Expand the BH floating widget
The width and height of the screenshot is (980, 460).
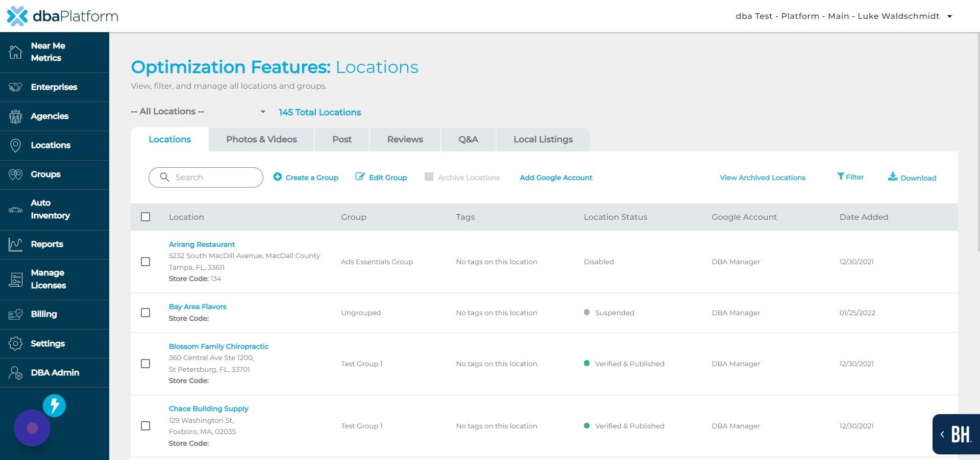tap(956, 434)
